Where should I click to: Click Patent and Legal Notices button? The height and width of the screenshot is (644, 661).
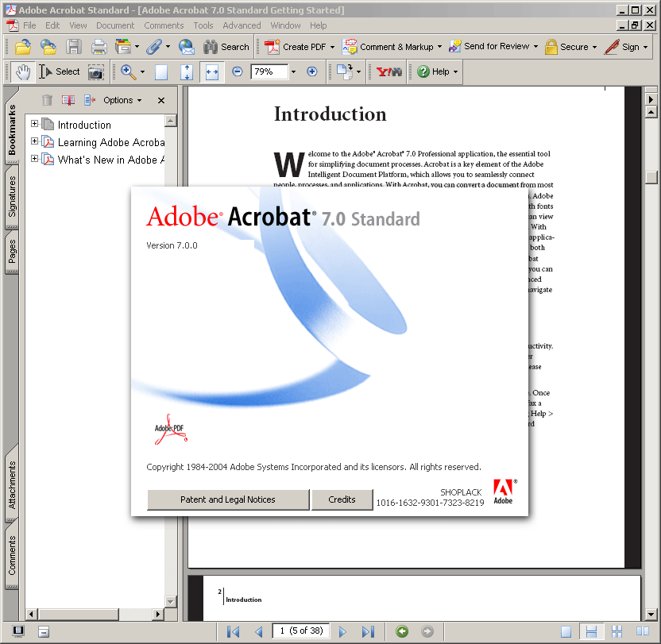click(x=228, y=499)
